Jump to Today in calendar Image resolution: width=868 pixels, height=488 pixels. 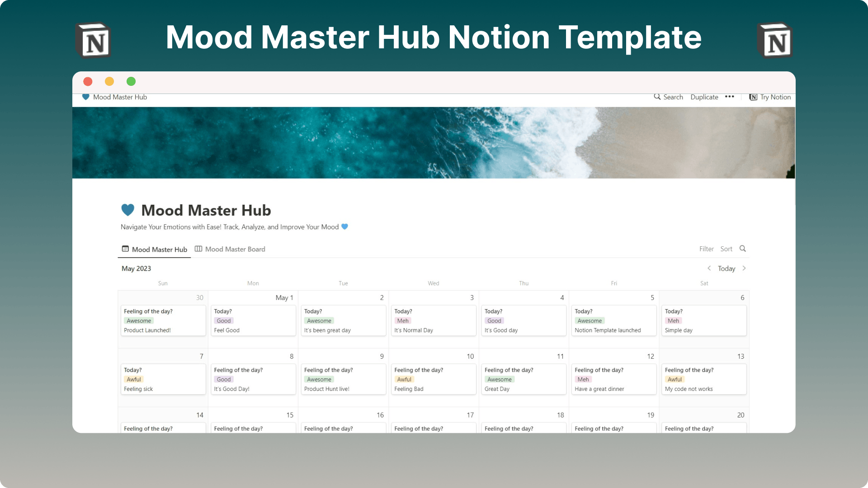726,268
